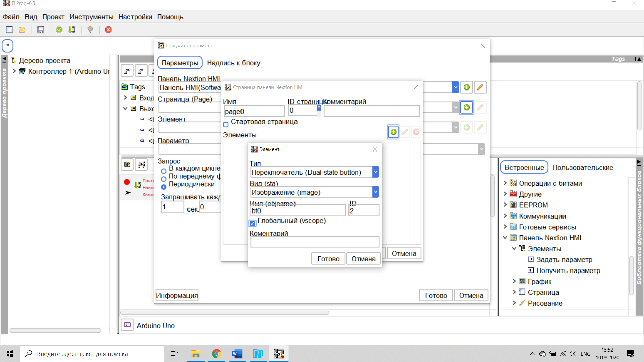Screen dimensions: 644x362
Task: Open the Вид (sta) dropdown
Action: click(376, 192)
